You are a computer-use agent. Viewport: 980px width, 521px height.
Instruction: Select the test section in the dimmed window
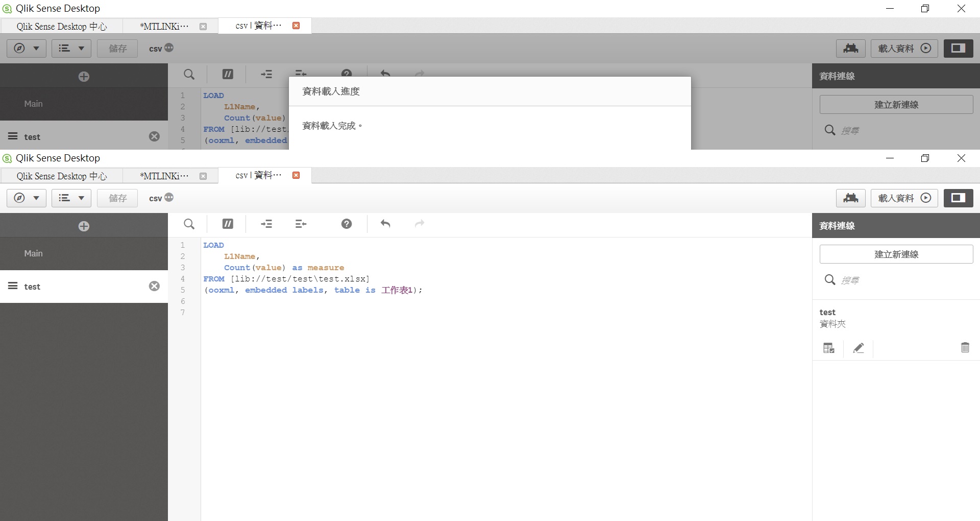click(x=84, y=136)
